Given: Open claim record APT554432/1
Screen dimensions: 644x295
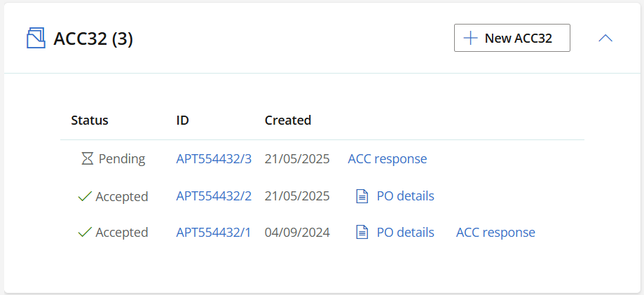Looking at the screenshot, I should click(x=213, y=232).
